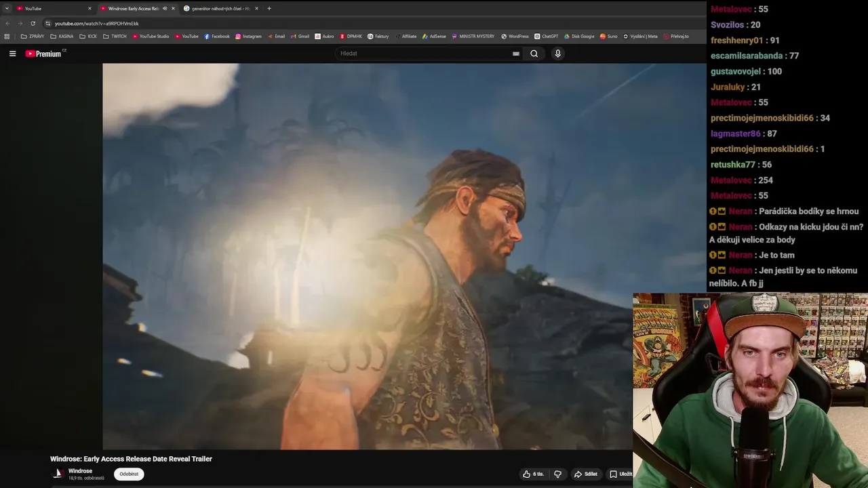
Task: Subscribe via the Odebírat button
Action: click(129, 474)
